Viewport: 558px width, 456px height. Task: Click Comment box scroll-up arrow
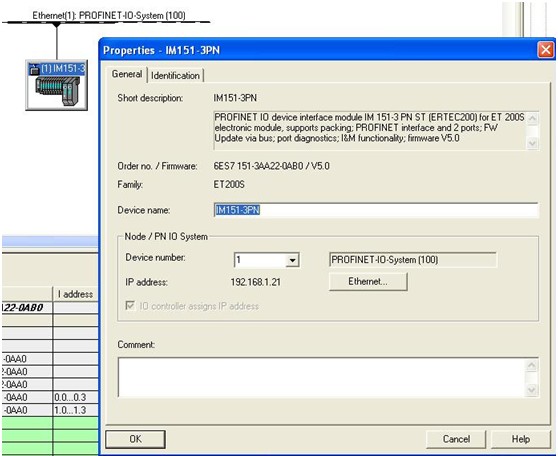(x=532, y=366)
